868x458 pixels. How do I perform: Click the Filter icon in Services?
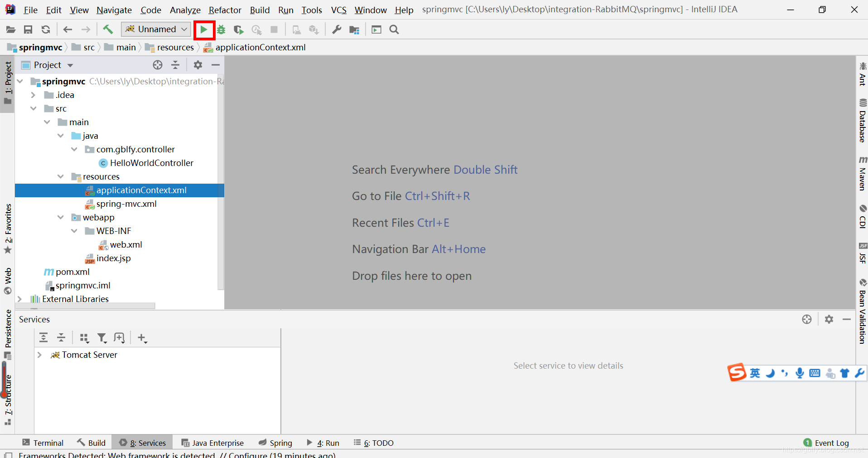pos(102,337)
